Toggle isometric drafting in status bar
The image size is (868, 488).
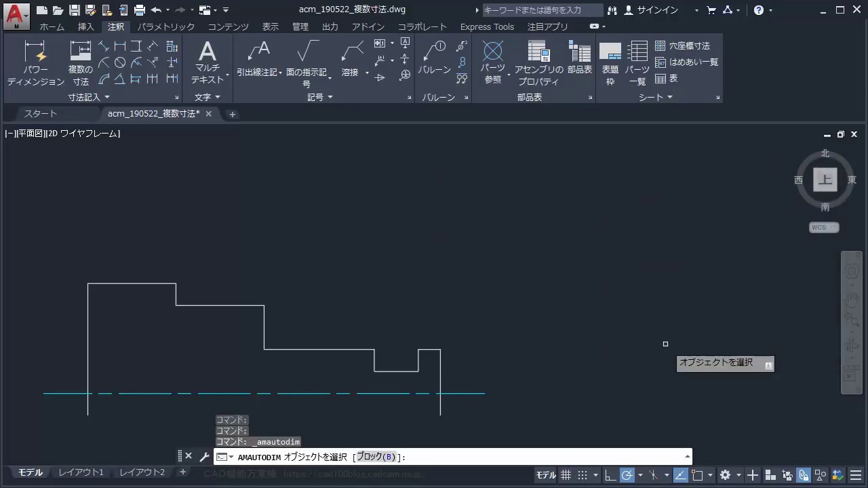point(654,475)
